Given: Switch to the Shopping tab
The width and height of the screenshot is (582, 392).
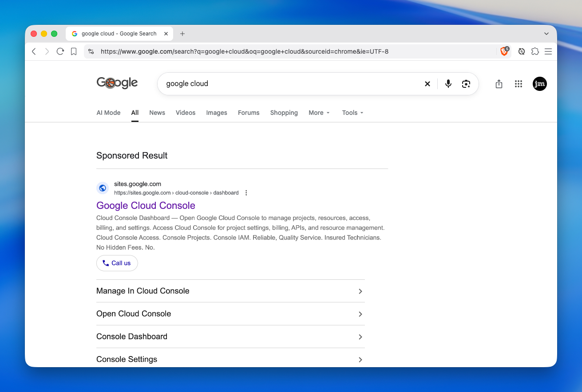Looking at the screenshot, I should click(x=284, y=113).
